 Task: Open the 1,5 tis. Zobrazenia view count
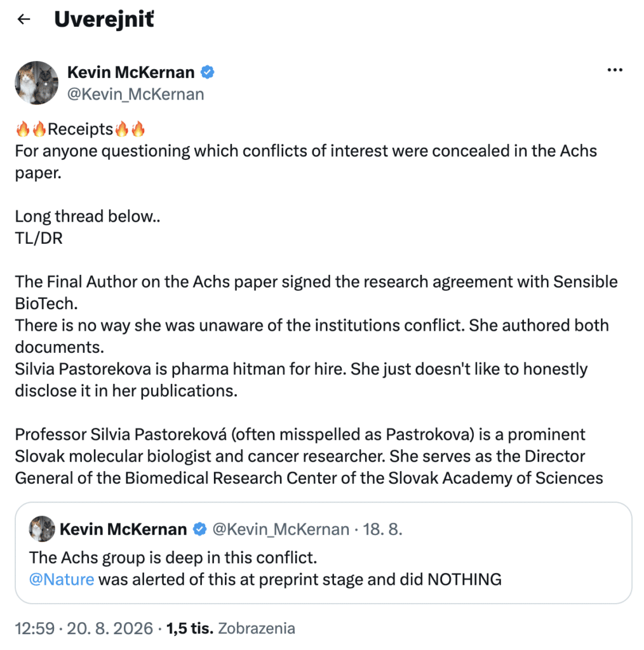point(231,628)
